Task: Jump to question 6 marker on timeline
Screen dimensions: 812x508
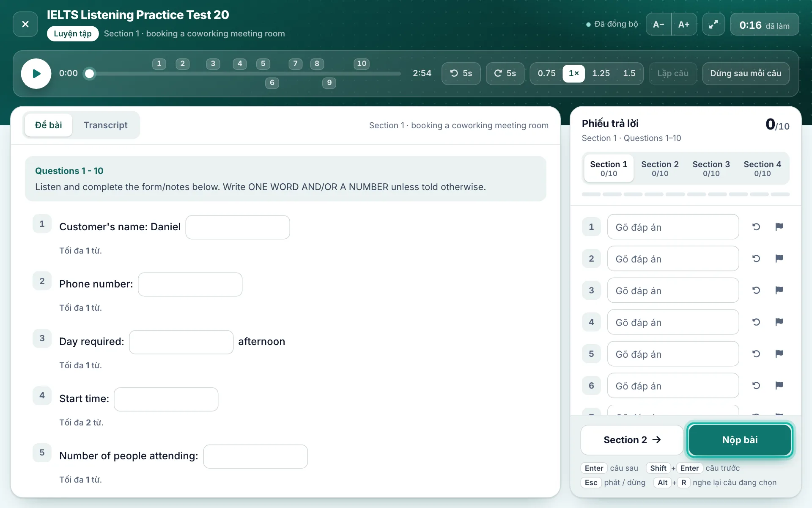Action: (x=272, y=83)
